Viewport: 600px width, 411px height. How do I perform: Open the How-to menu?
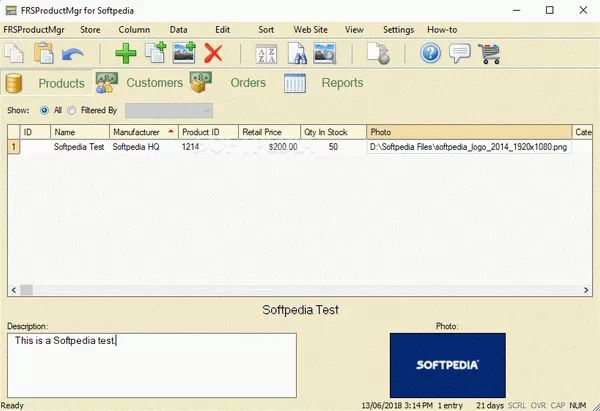pyautogui.click(x=442, y=30)
